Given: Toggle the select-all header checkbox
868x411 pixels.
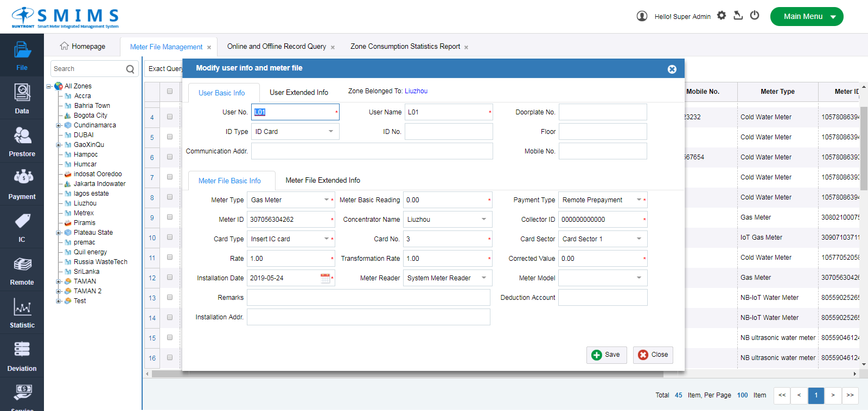Looking at the screenshot, I should (x=170, y=91).
